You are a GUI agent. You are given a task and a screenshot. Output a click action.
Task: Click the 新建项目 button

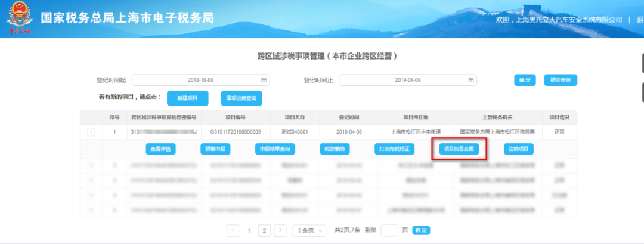click(188, 98)
